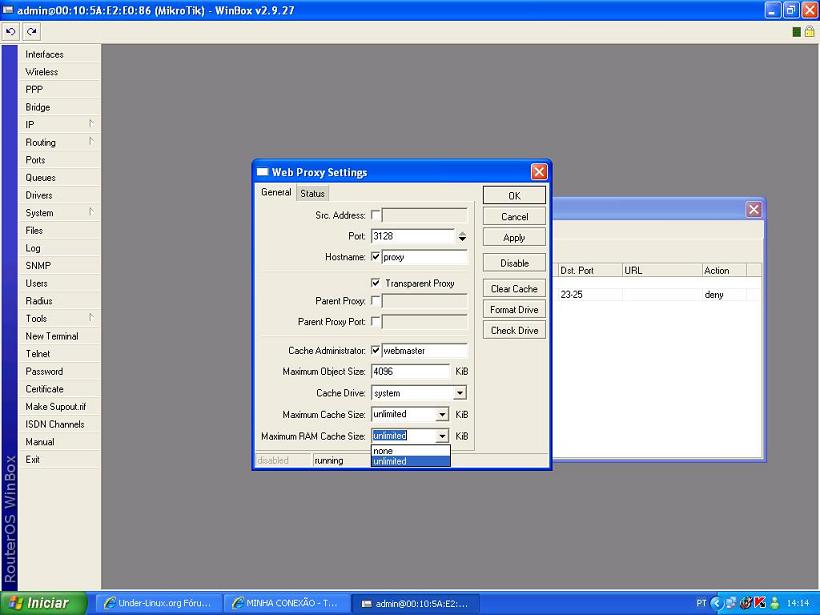
Task: Click the Disable button
Action: click(514, 263)
